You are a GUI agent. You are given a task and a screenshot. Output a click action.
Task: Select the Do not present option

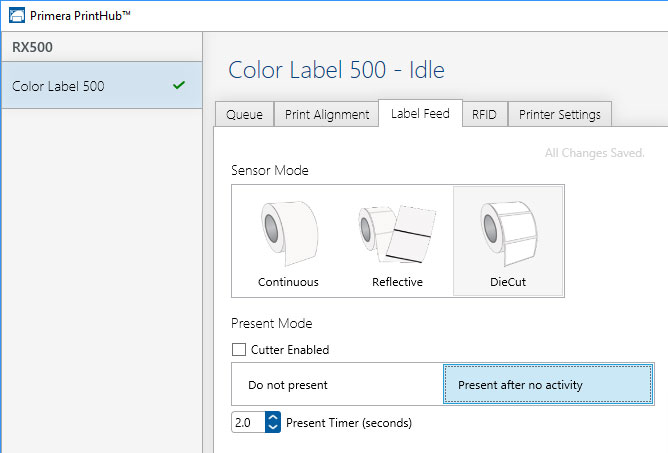tap(337, 384)
